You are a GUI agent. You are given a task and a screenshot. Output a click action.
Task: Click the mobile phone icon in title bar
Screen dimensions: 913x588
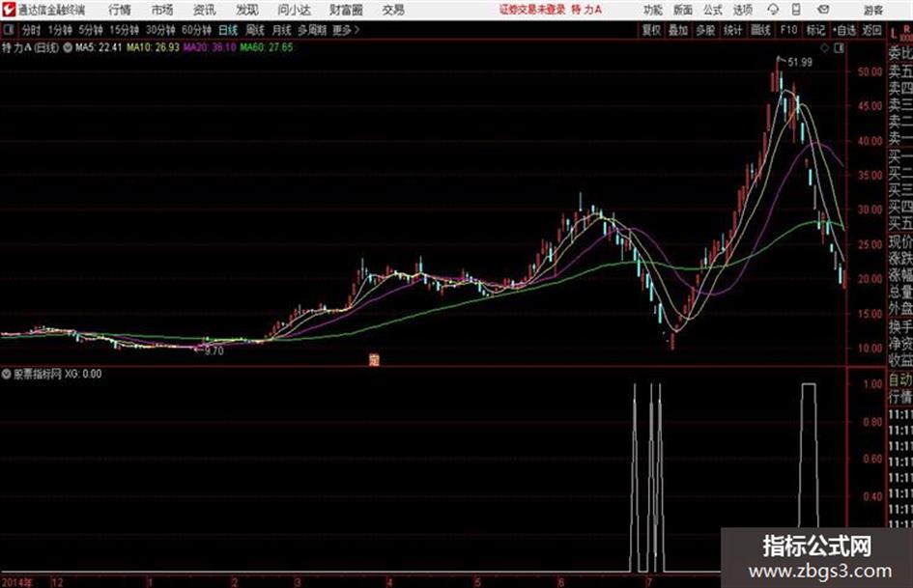[796, 10]
